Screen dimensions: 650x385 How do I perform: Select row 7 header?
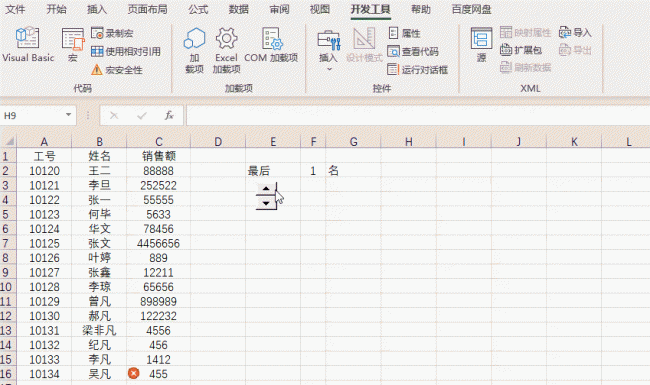(x=7, y=243)
